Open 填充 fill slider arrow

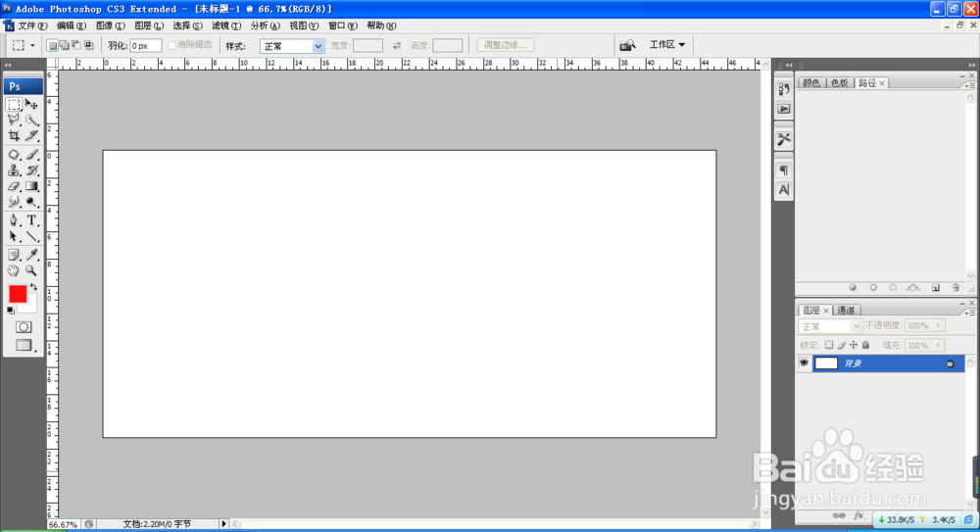pos(938,345)
